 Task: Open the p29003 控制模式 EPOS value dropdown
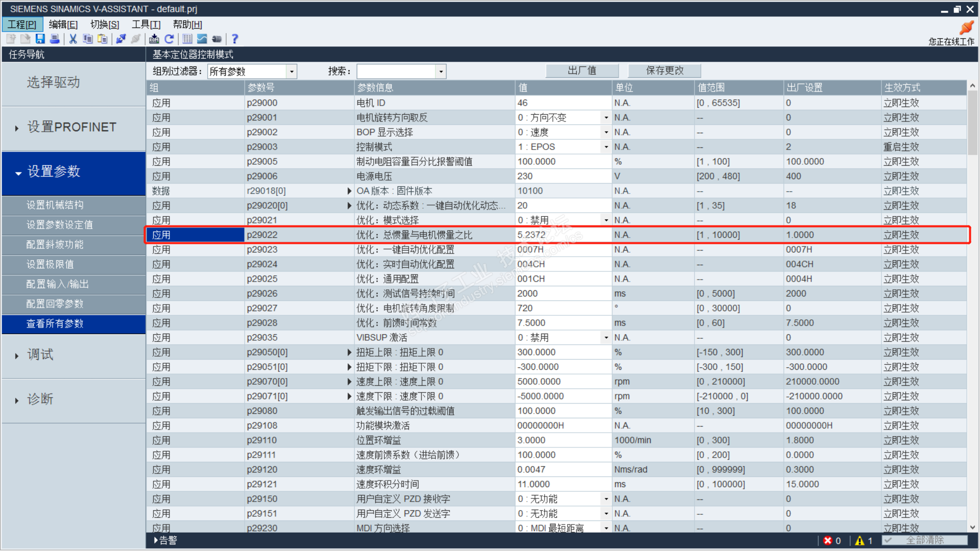(x=606, y=147)
